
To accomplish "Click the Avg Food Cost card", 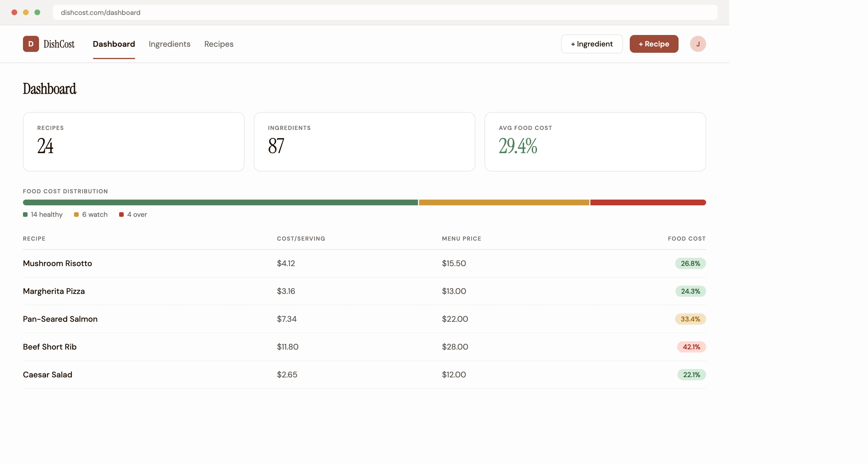I will (x=595, y=142).
